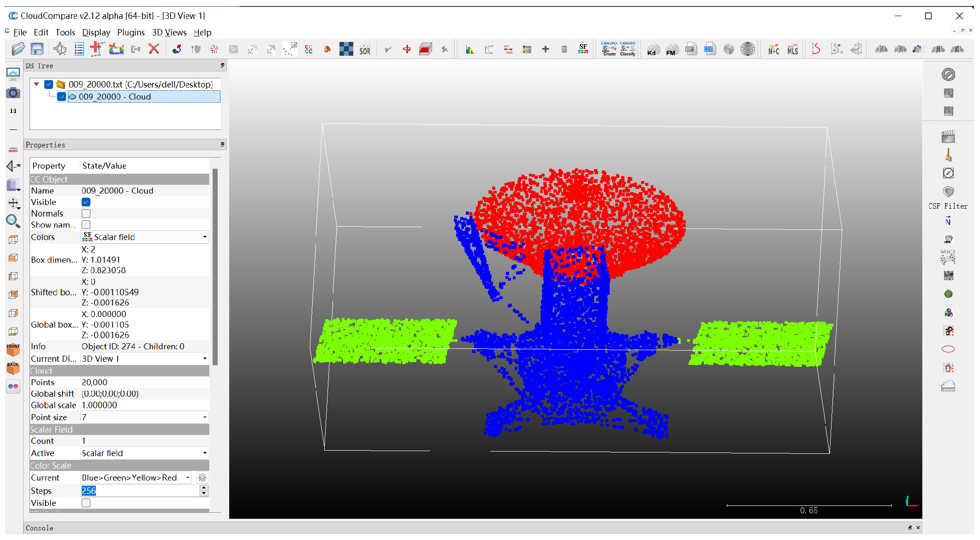Click the CANUPO Classify plugin icon
The image size is (980, 540).
[628, 49]
